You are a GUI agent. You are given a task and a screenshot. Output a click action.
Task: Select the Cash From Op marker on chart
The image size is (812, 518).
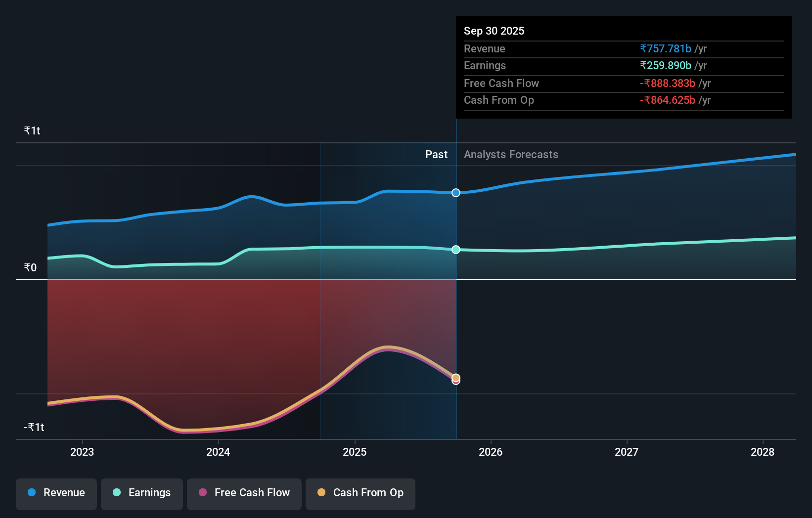tap(455, 377)
